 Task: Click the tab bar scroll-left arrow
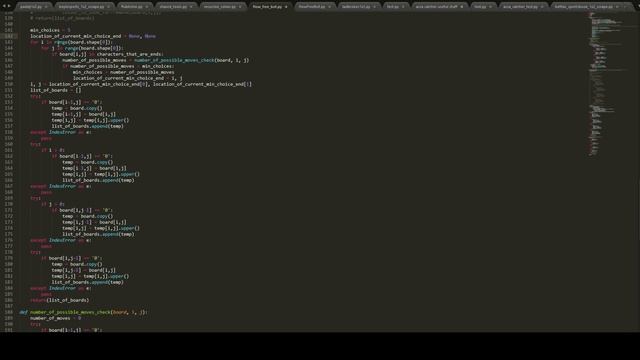point(4,6)
